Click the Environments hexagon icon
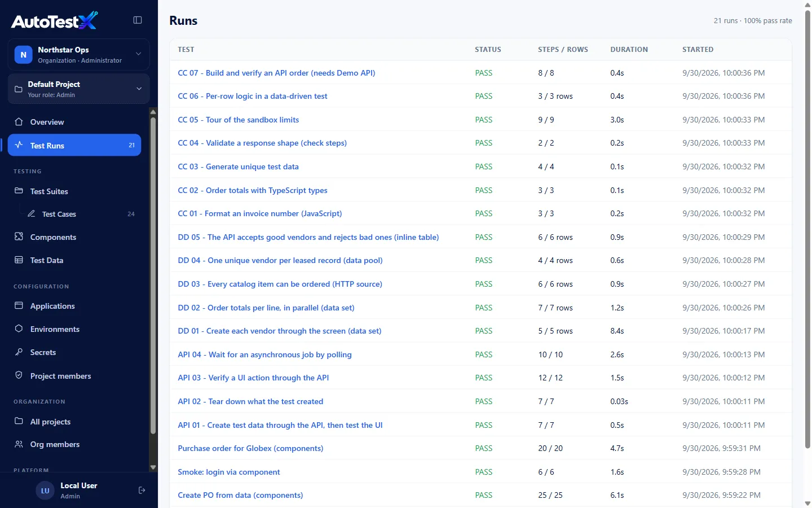Viewport: 812px width, 508px height. (19, 329)
